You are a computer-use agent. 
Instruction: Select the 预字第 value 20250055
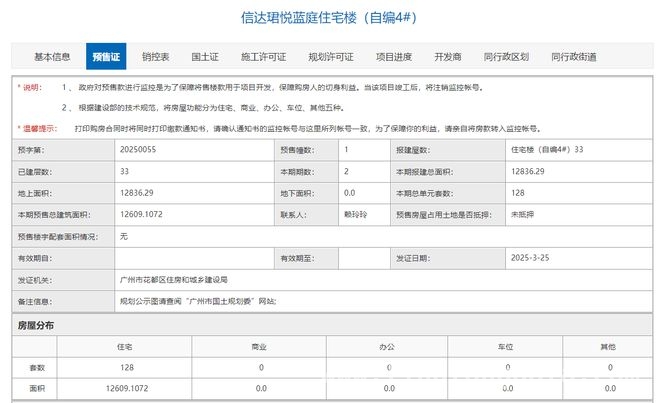(138, 149)
